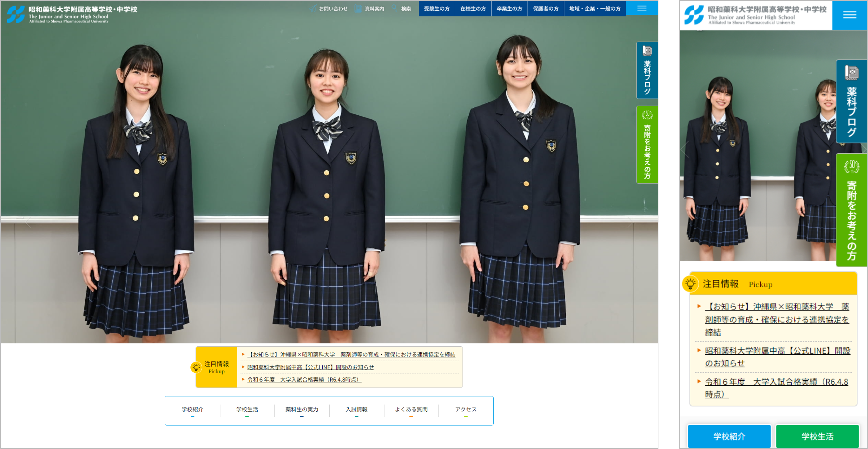This screenshot has height=449, width=868.
Task: Open 検索 link in header
Action: tap(406, 9)
